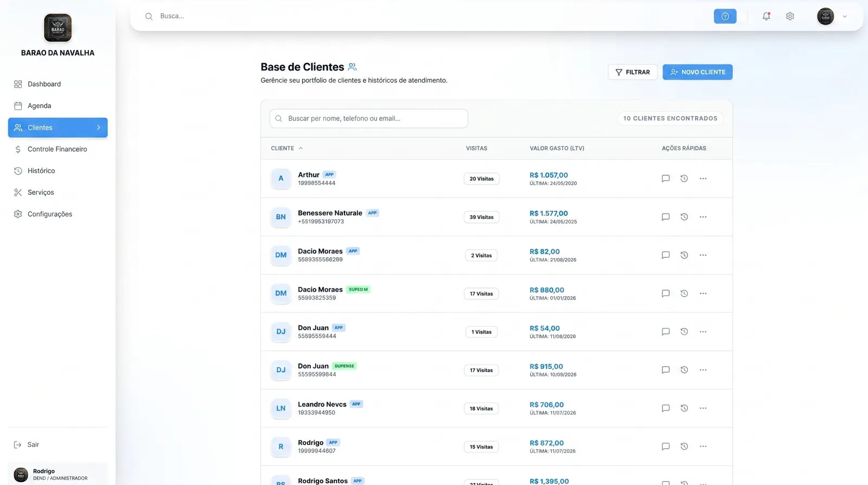Focus Buscar por nome, telefone ou email field
The image size is (868, 485).
coord(369,118)
